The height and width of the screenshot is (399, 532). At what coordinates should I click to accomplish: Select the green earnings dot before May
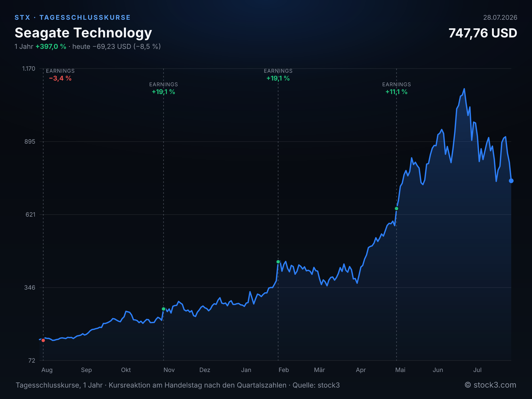coord(396,208)
